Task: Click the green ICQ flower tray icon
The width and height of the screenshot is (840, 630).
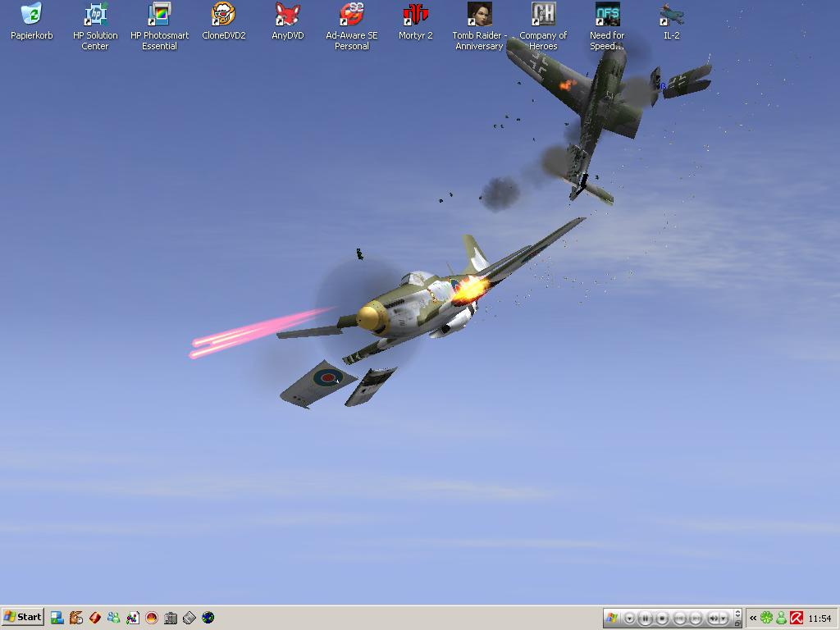Action: tap(767, 619)
